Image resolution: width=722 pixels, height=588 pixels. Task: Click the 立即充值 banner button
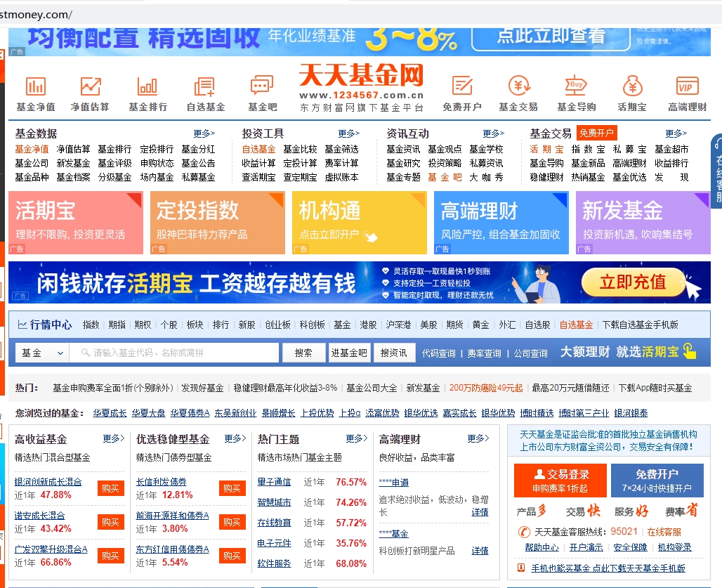point(633,282)
